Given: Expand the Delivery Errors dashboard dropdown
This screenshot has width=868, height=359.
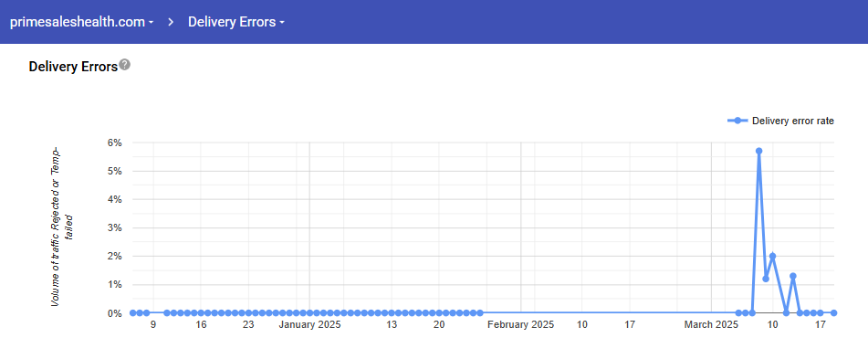Looking at the screenshot, I should click(x=236, y=22).
